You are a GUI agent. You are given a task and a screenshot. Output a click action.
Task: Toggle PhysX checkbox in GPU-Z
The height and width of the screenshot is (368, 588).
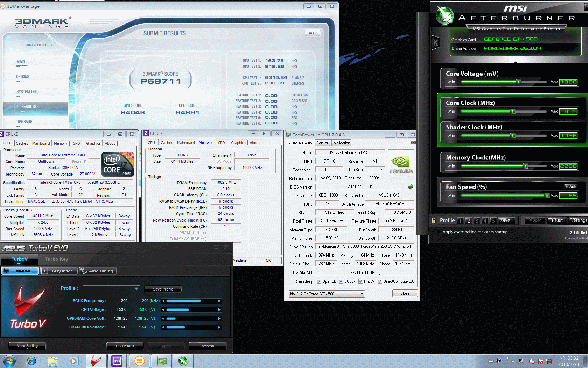[360, 281]
